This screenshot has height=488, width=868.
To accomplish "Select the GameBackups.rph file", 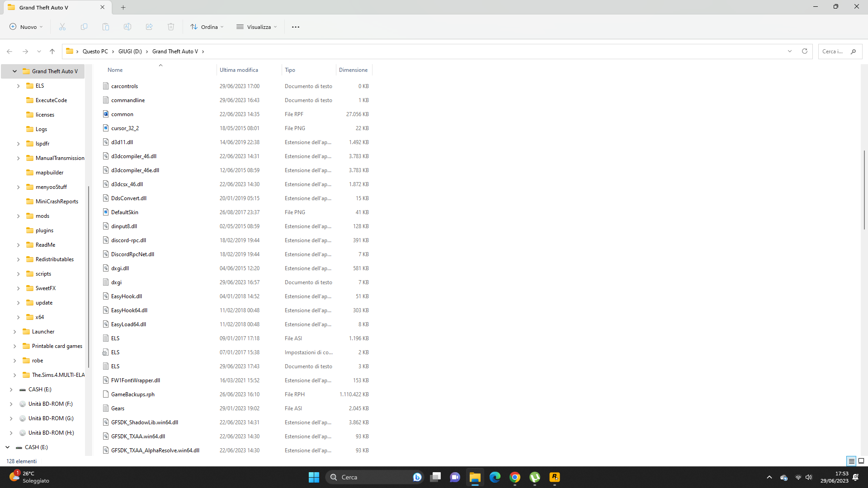I will click(x=132, y=394).
